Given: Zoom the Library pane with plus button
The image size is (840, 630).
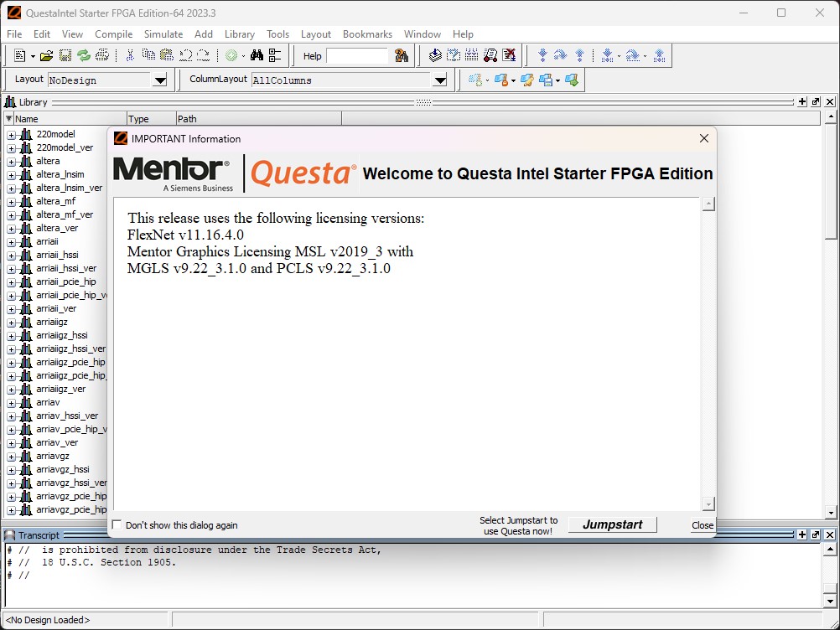Looking at the screenshot, I should click(802, 101).
